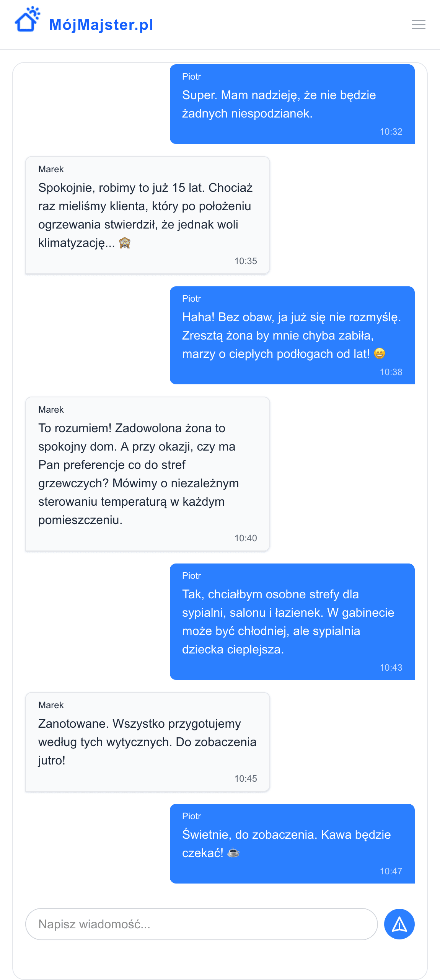
Task: Open the MójMajster.pl brand link
Action: tap(101, 25)
